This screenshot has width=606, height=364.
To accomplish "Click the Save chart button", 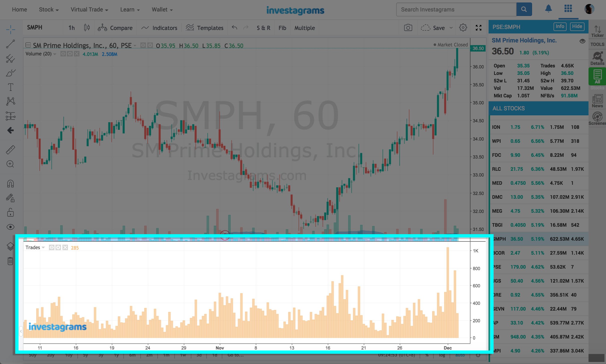I will [x=433, y=28].
